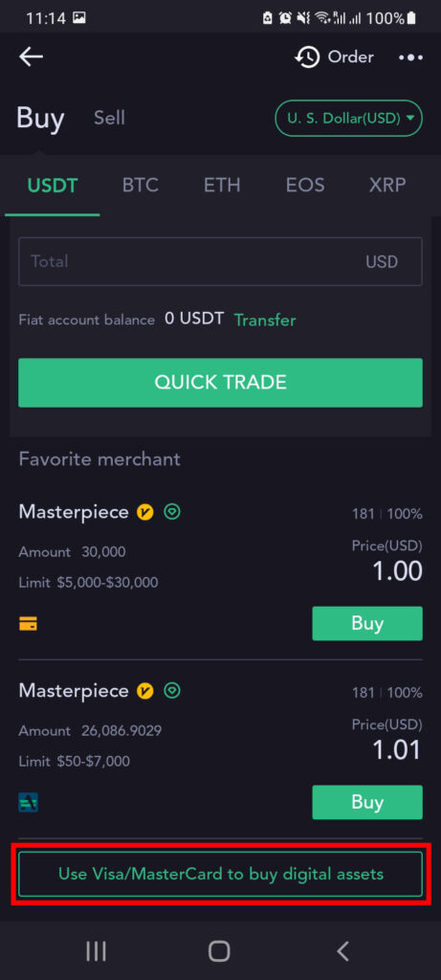This screenshot has width=441, height=980.
Task: Tap first Masterpiece green shield icon
Action: 172,513
